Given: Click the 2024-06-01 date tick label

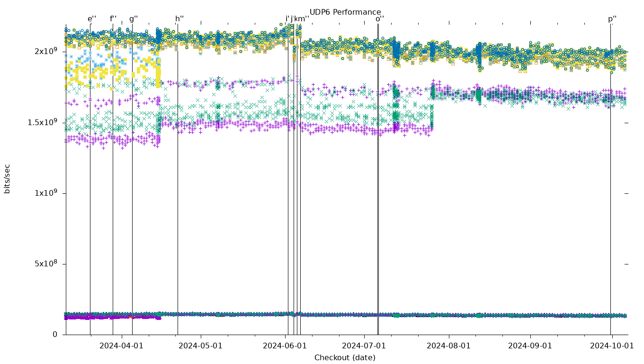Looking at the screenshot, I should coord(285,346).
